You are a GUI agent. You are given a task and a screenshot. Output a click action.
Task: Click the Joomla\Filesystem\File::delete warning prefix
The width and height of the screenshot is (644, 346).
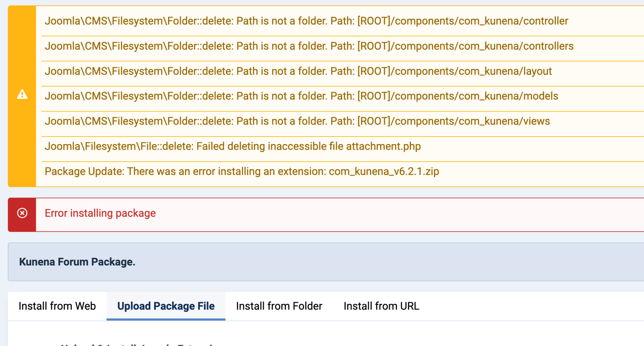119,147
